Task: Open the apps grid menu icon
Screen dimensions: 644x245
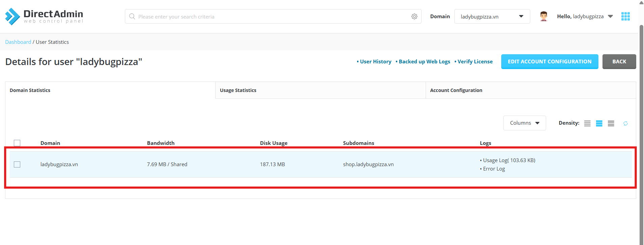Action: pos(625,17)
